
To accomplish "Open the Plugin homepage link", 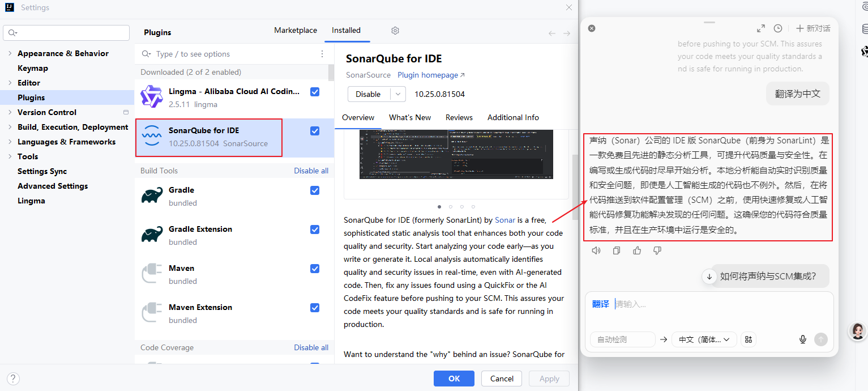I will coord(431,75).
